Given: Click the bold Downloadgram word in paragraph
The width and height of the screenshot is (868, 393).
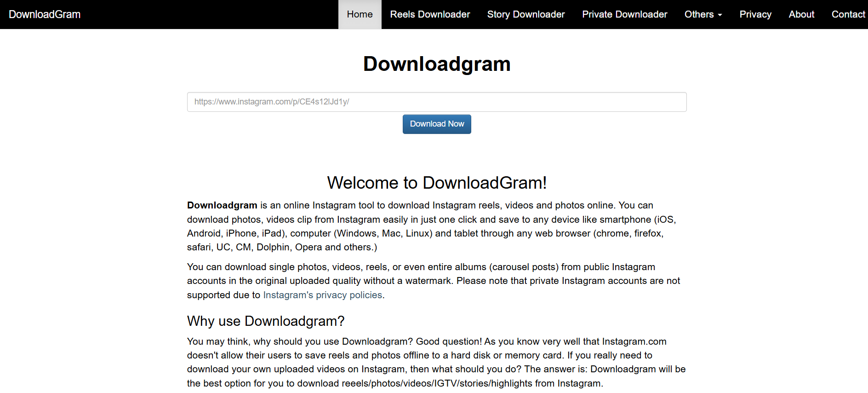Looking at the screenshot, I should tap(222, 205).
